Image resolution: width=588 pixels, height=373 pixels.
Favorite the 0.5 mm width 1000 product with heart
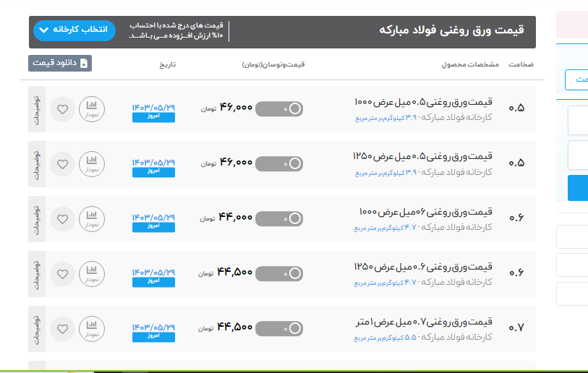[x=63, y=109]
